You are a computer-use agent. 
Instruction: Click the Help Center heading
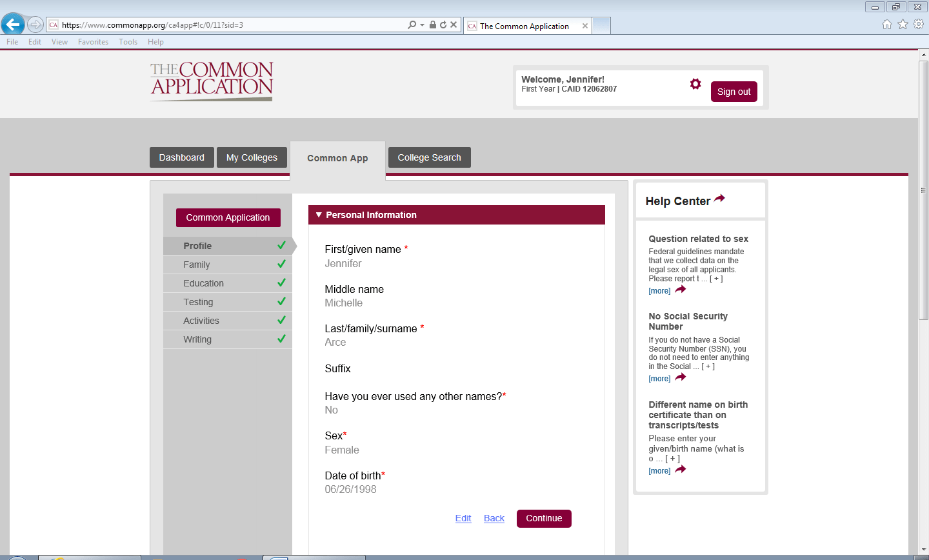click(677, 201)
